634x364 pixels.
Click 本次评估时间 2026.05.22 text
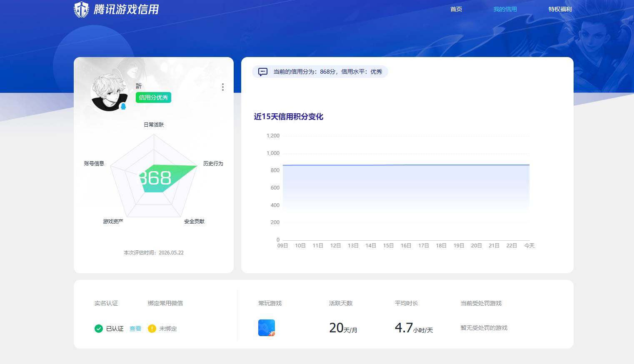[x=154, y=252]
